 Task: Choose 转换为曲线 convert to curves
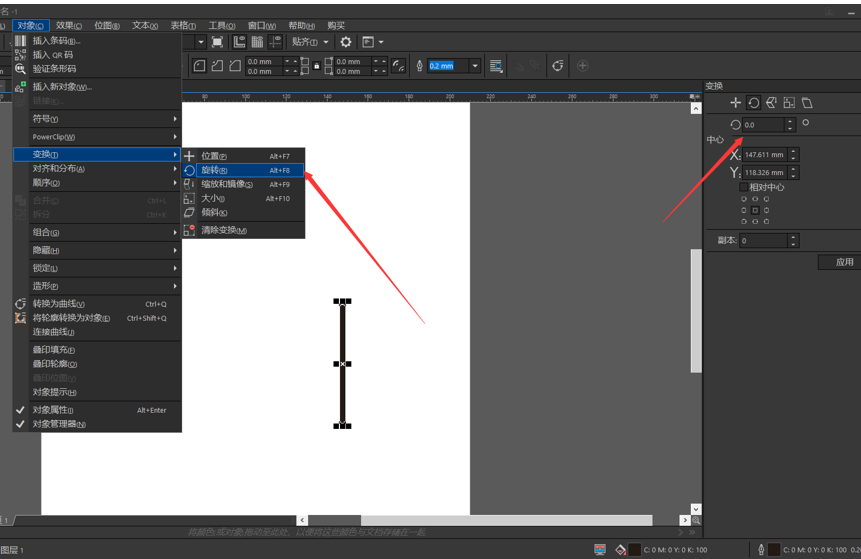(x=58, y=304)
